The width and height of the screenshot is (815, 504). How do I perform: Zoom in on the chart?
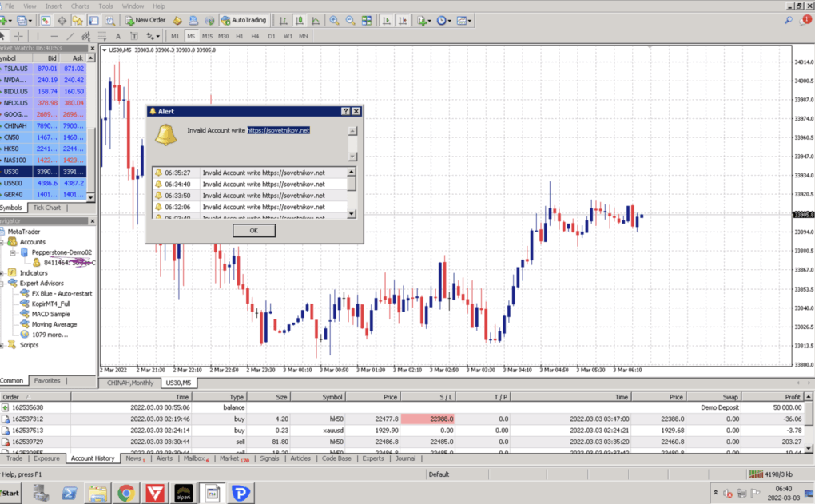pyautogui.click(x=334, y=20)
